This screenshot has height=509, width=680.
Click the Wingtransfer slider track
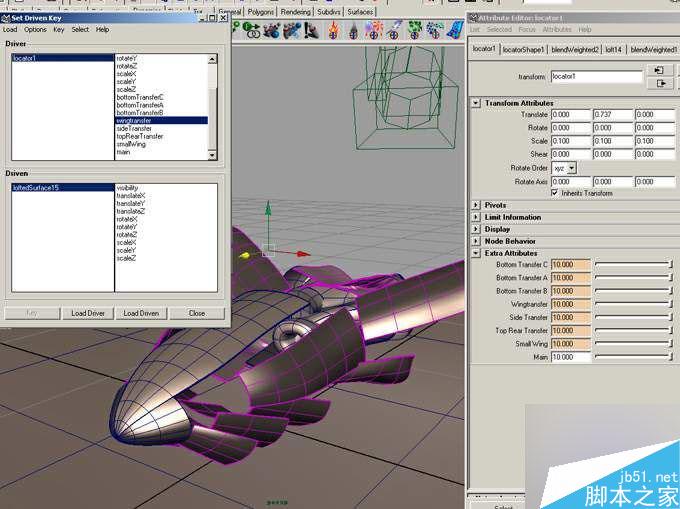coord(634,304)
